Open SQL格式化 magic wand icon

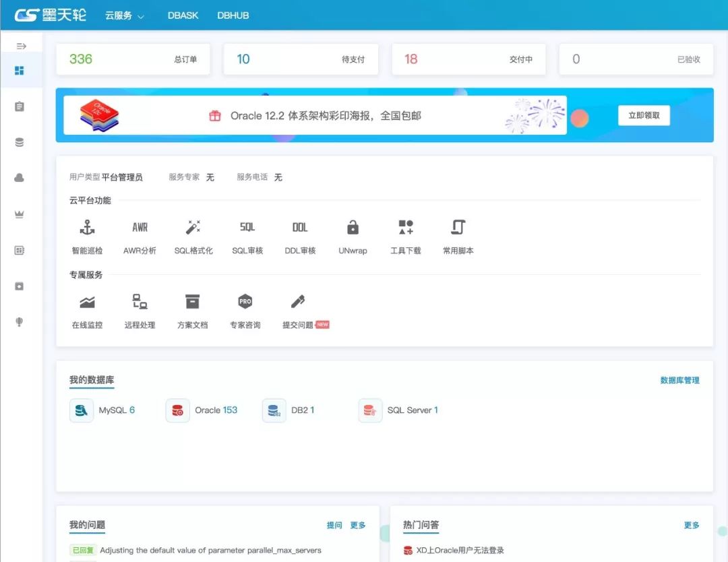click(x=193, y=227)
